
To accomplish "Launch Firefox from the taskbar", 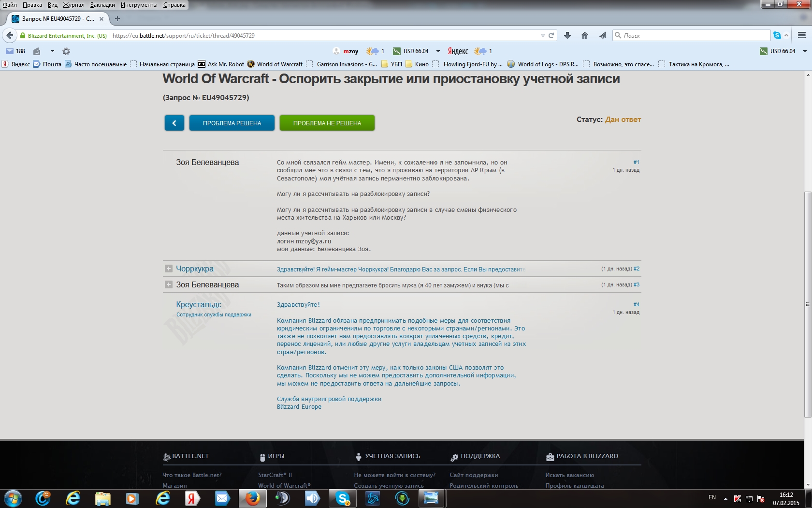I will coord(252,498).
